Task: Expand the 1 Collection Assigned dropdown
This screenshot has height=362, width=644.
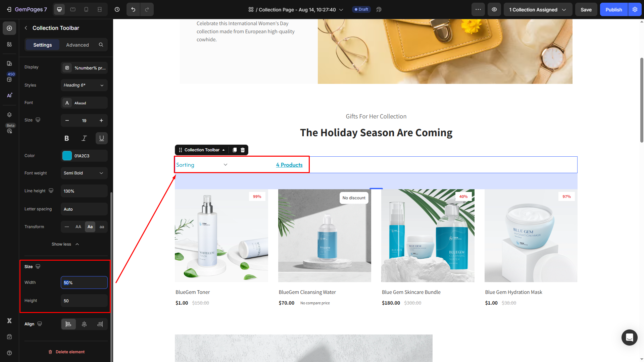Action: point(538,9)
